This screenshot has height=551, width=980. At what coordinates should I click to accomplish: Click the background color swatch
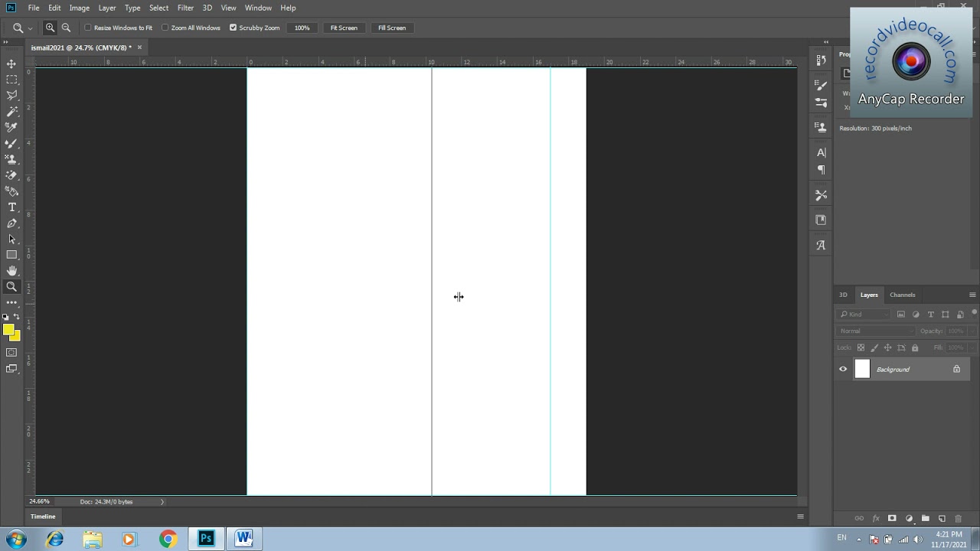(x=16, y=336)
